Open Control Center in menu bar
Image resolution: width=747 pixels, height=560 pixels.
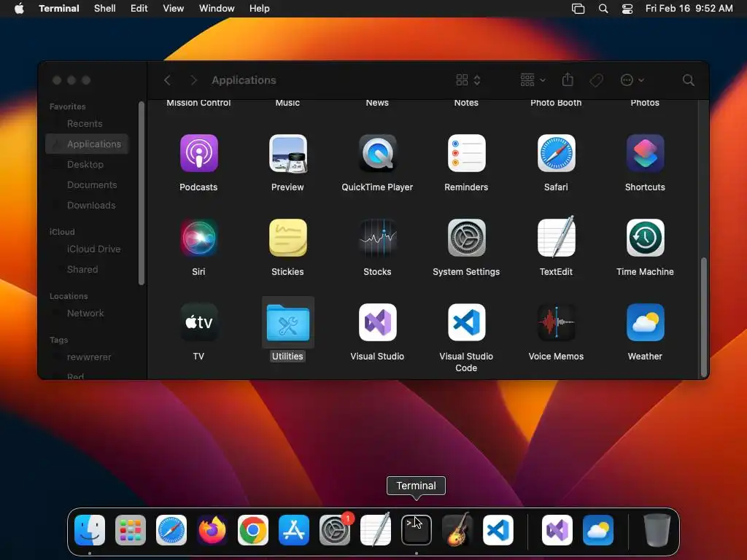627,9
